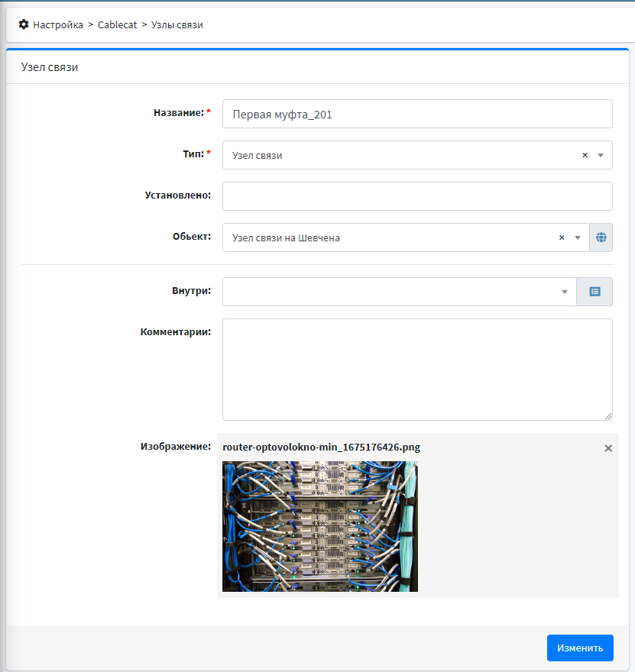Expand the Тип dropdown arrow
The height and width of the screenshot is (672, 635).
pos(601,155)
